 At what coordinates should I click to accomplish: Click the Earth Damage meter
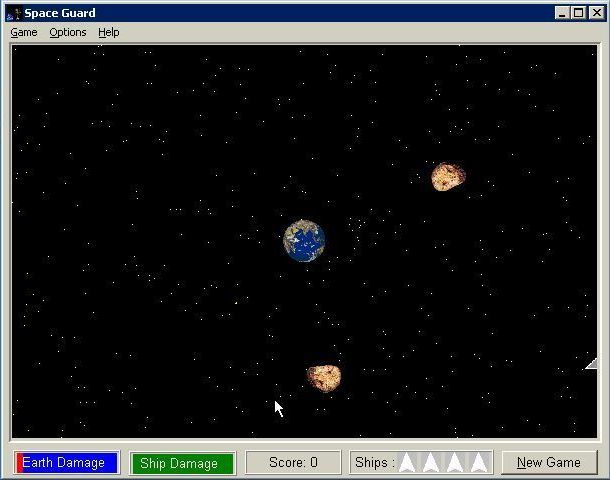pos(67,462)
